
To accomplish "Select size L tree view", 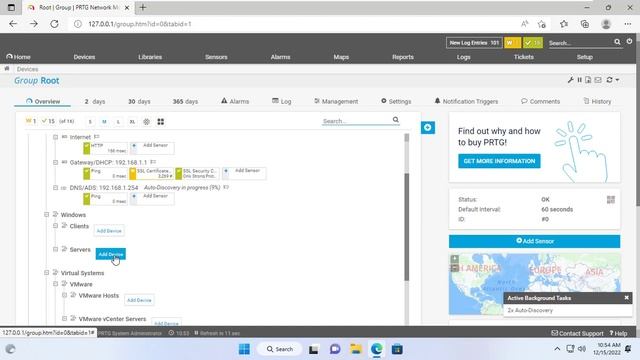I will click(118, 122).
